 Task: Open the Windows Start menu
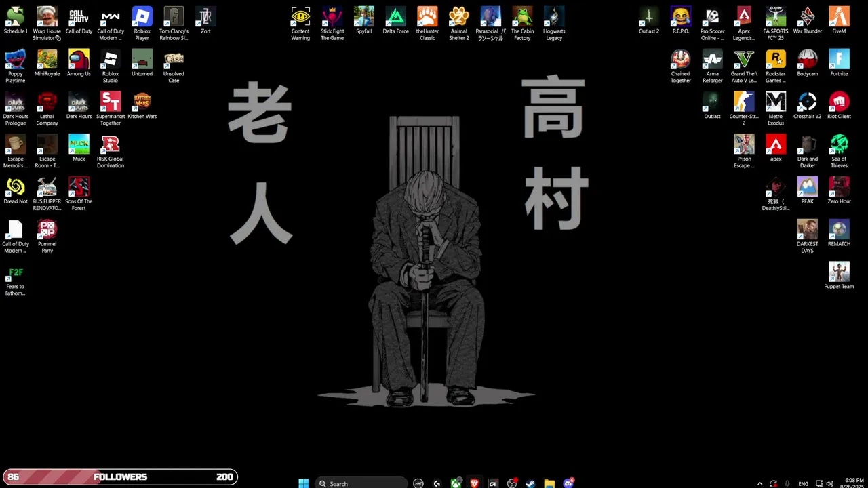tap(303, 483)
